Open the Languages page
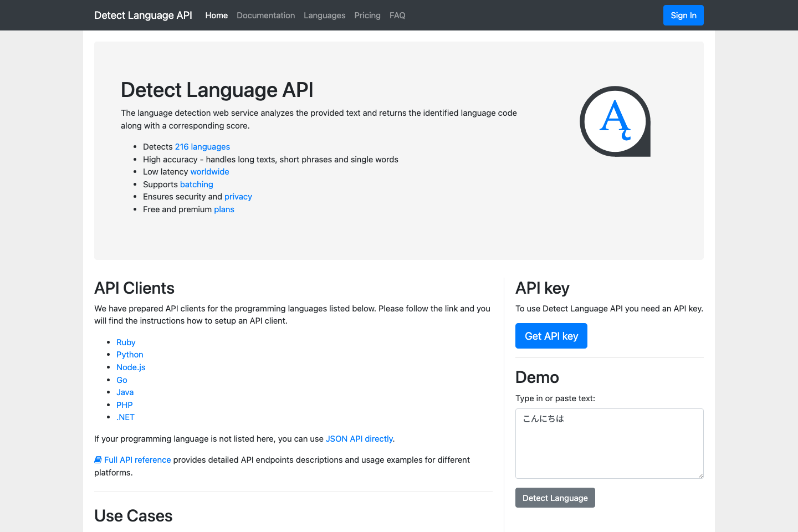This screenshot has width=798, height=532. coord(324,15)
